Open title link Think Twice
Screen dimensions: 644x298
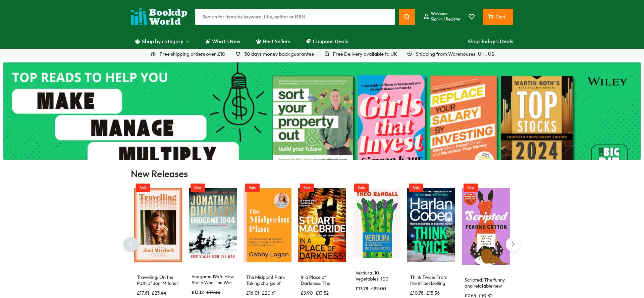click(429, 280)
